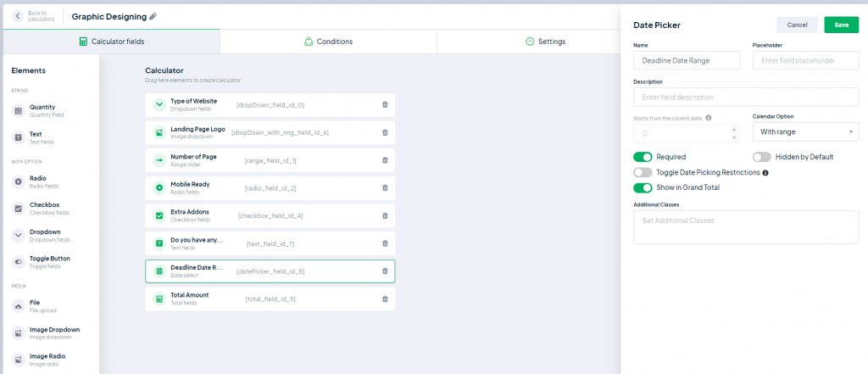
Task: Click the Quantity element icon
Action: click(19, 111)
